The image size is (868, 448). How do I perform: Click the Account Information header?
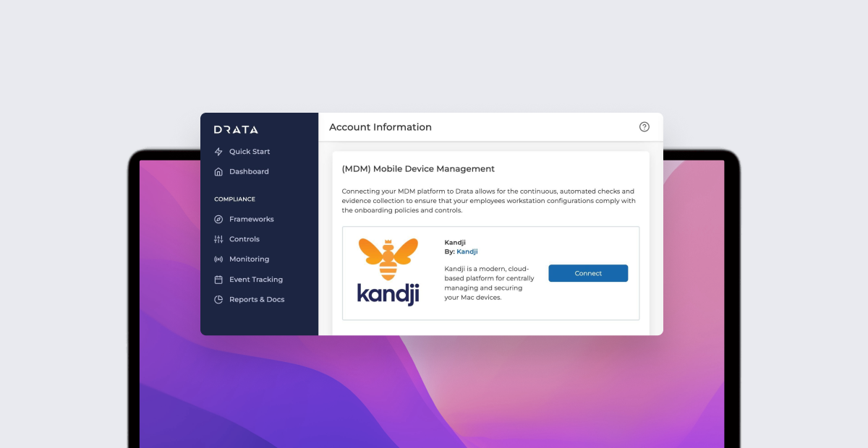pyautogui.click(x=379, y=126)
